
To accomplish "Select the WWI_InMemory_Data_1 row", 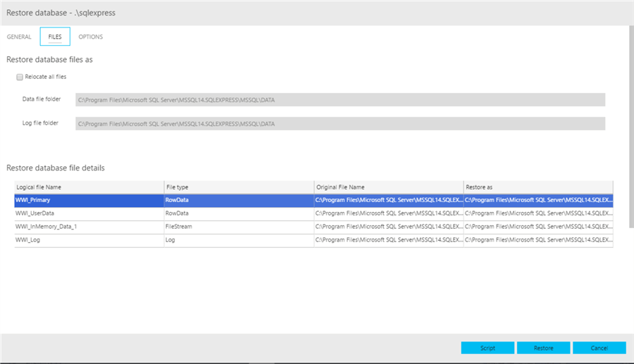I will [x=88, y=227].
